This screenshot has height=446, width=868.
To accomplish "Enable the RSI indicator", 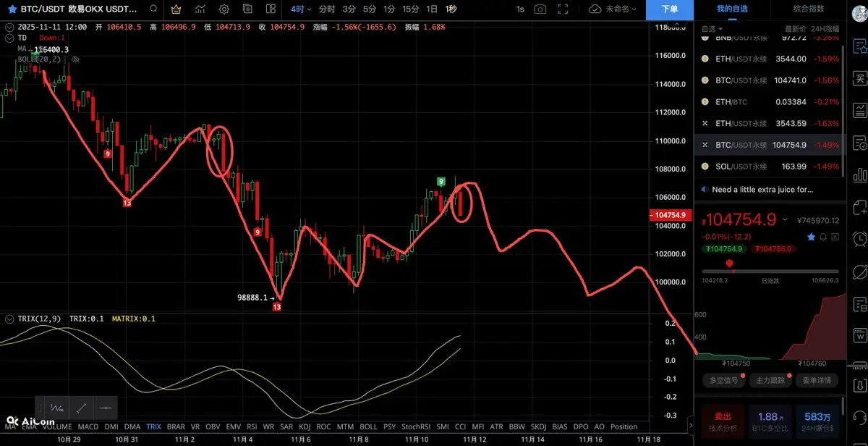I will point(252,427).
